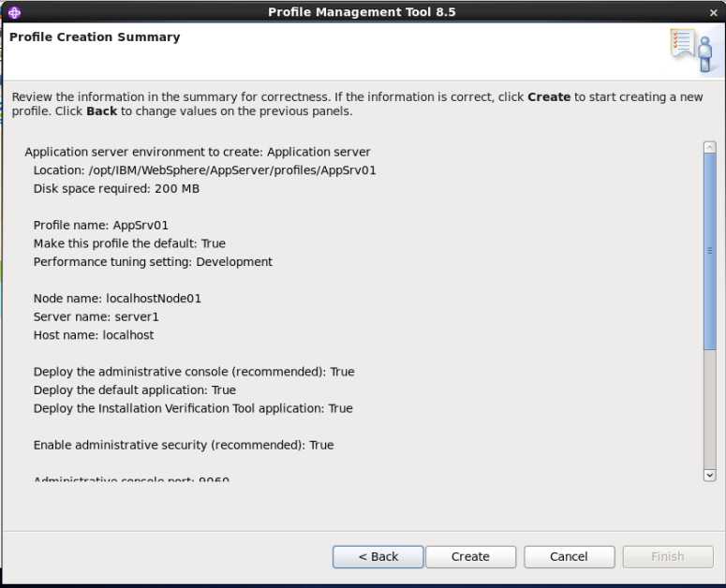Click the scrollbar down arrow in summary
This screenshot has height=588, width=726.
click(x=709, y=475)
